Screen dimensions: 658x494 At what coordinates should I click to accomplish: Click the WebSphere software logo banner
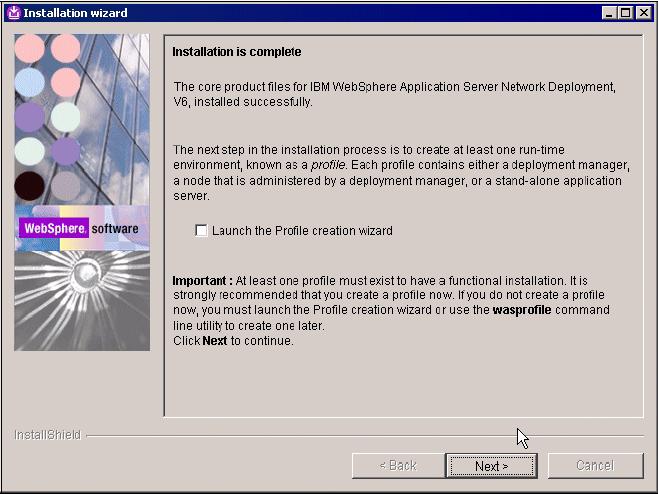82,228
